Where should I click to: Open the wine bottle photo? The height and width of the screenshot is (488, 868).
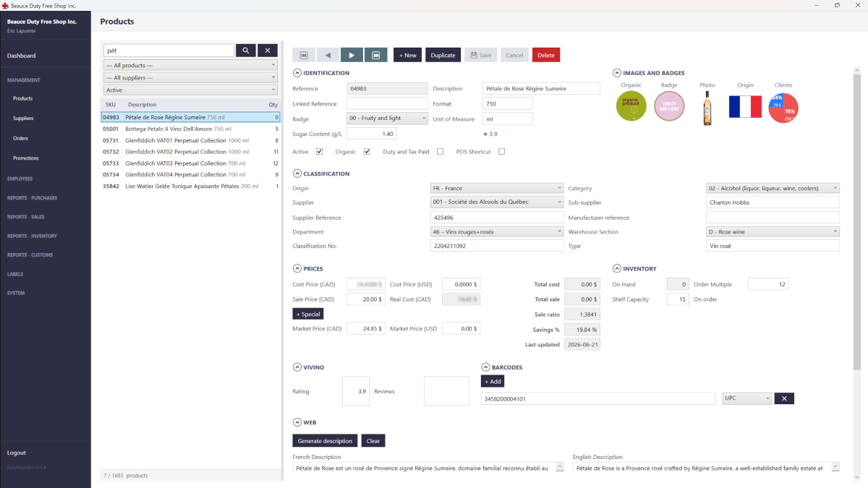tap(707, 108)
